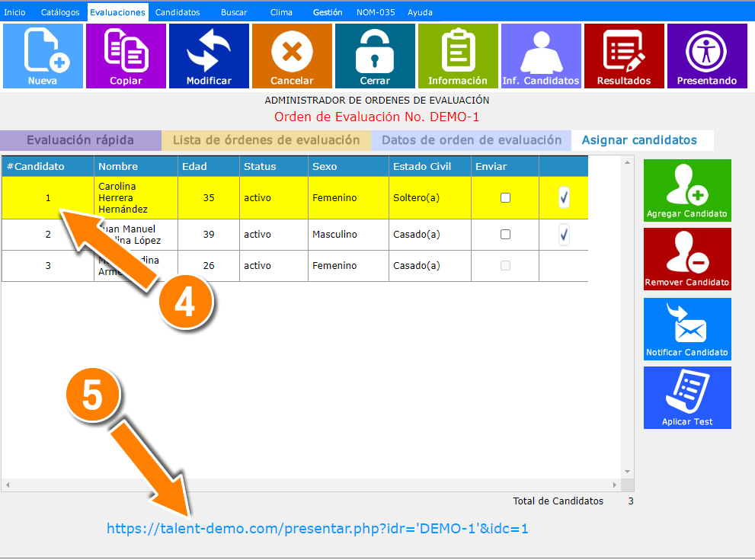
Task: Close the order with the Cerrar padlock
Action: pyautogui.click(x=375, y=56)
